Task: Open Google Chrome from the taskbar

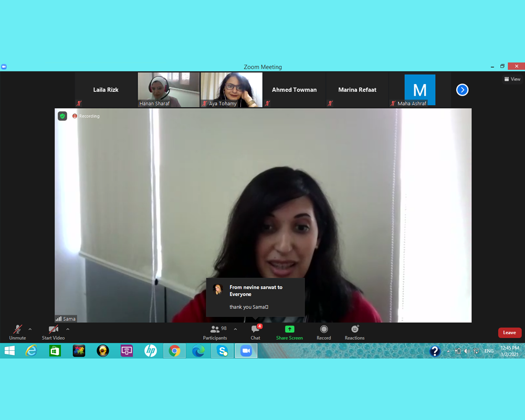Action: pyautogui.click(x=174, y=351)
